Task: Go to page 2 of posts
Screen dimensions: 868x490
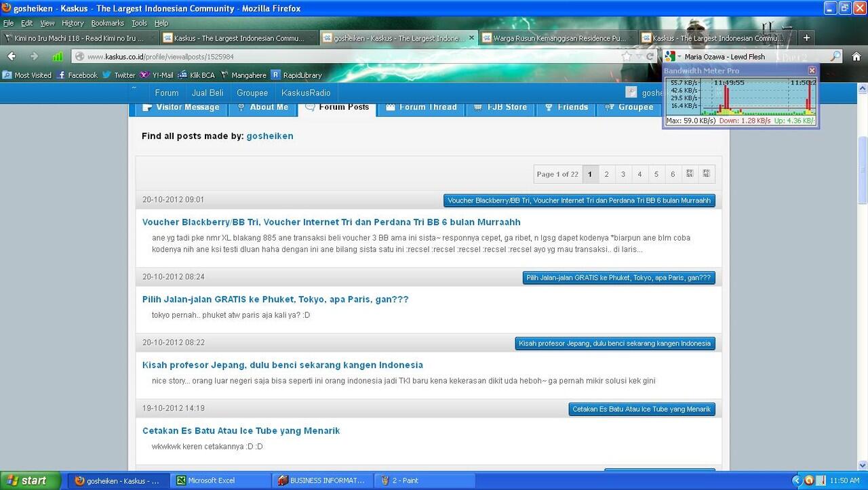Action: [606, 174]
